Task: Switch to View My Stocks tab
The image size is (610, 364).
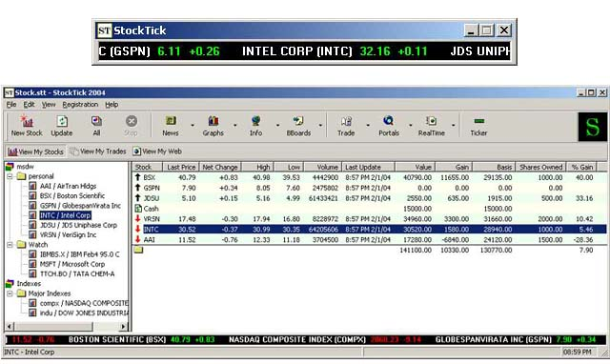Action: pyautogui.click(x=35, y=152)
